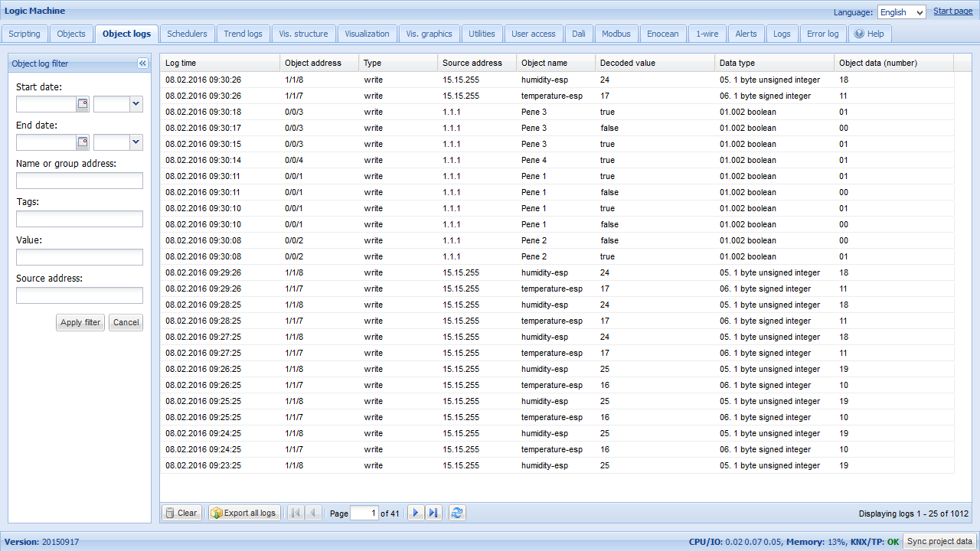Click the Start page link
Viewport: 980px width, 551px height.
(x=953, y=11)
